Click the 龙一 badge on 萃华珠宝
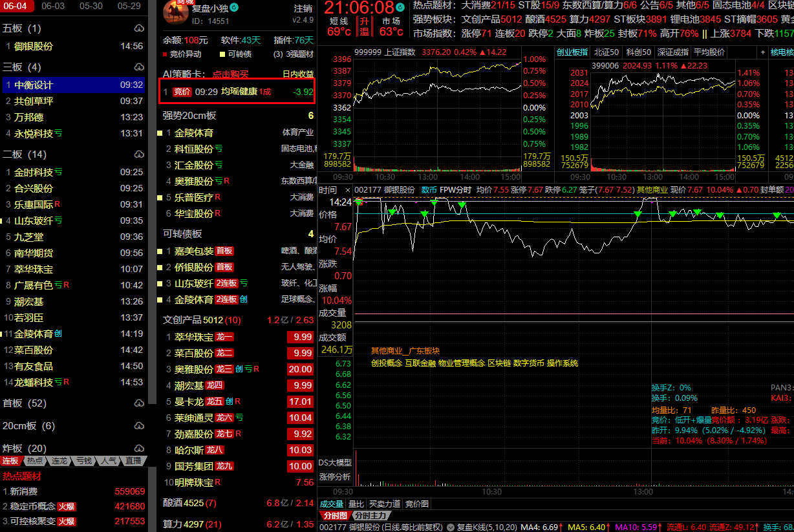The image size is (794, 532). click(224, 337)
